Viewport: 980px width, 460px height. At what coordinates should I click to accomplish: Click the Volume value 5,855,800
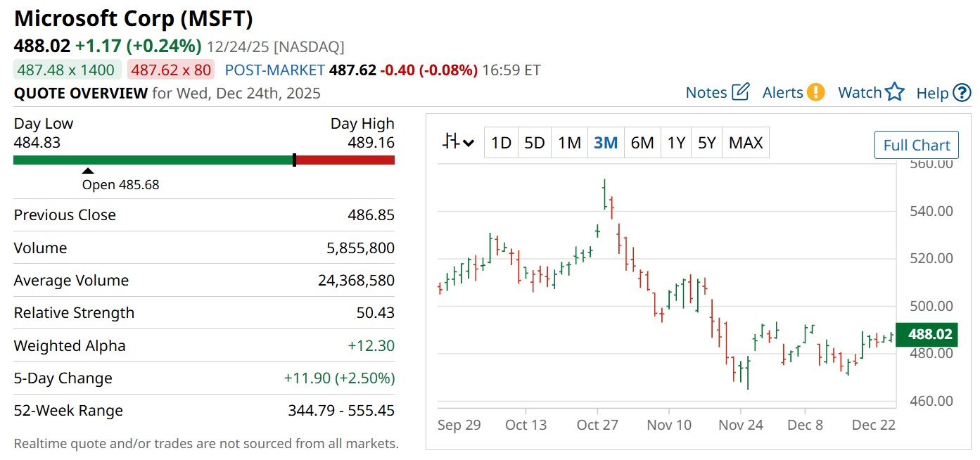pyautogui.click(x=362, y=248)
